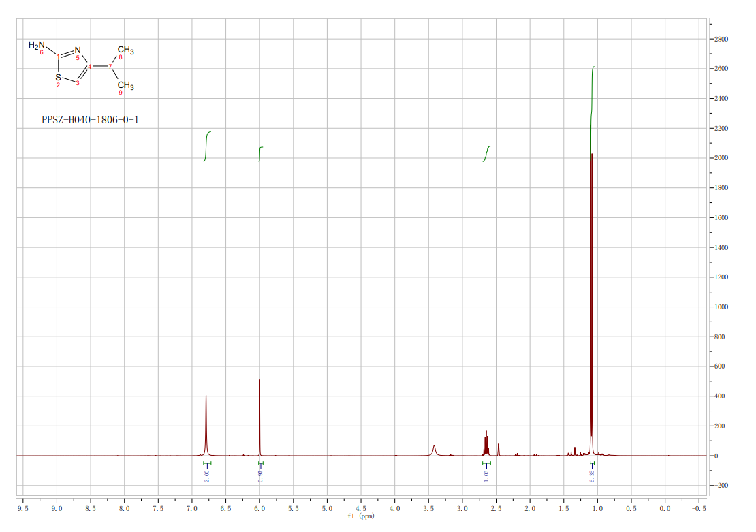
Task: Select the upper CH3 group labeled 8
Action: tap(125, 50)
